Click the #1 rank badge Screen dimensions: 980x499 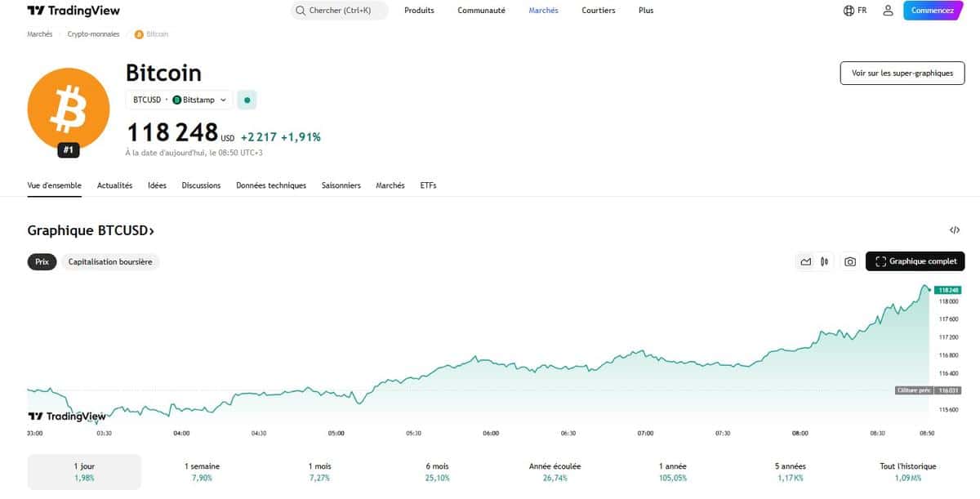coord(68,150)
